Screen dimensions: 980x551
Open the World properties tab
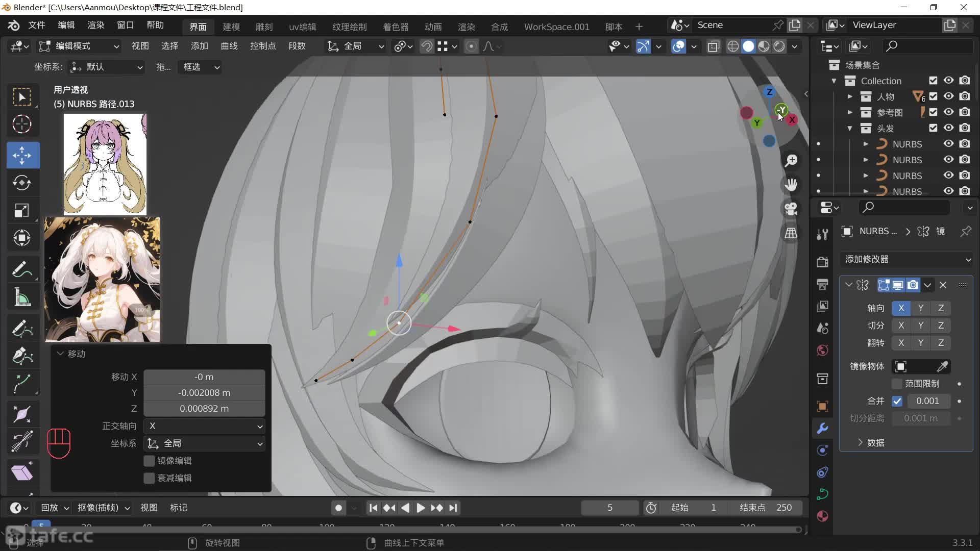(822, 350)
